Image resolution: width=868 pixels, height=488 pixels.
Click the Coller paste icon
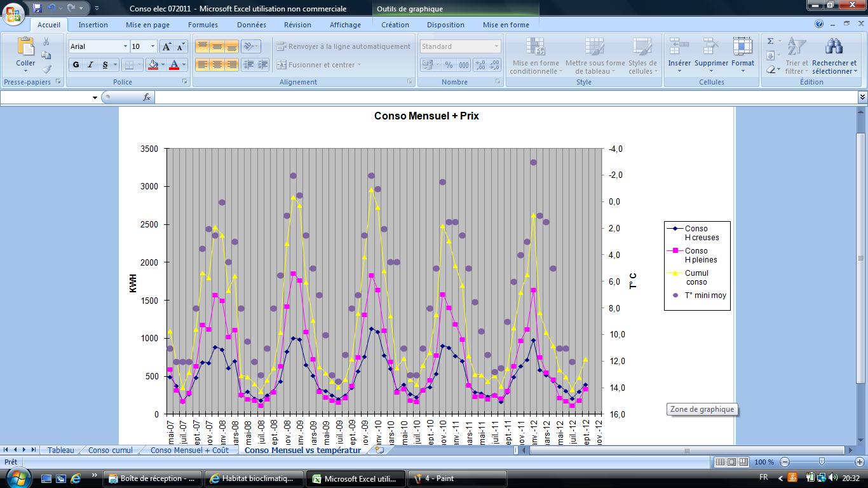tap(25, 47)
